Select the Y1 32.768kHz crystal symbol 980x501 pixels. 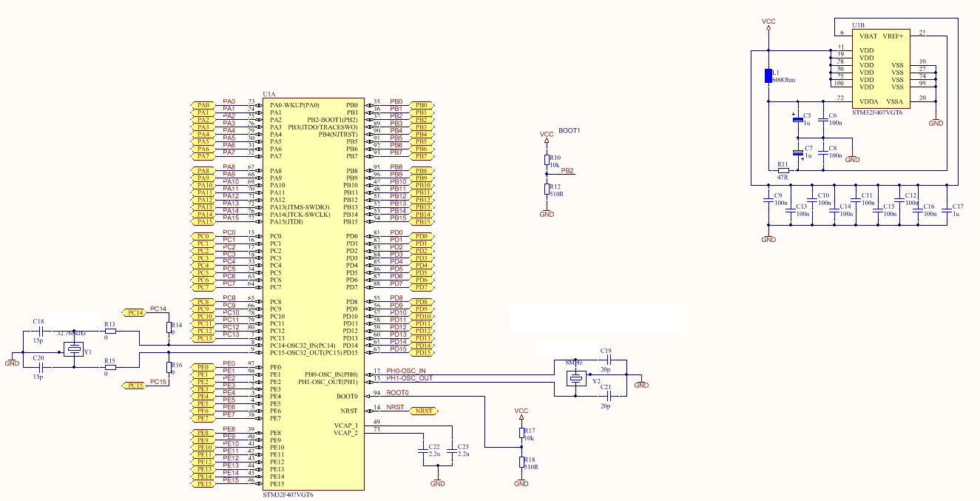[x=73, y=349]
